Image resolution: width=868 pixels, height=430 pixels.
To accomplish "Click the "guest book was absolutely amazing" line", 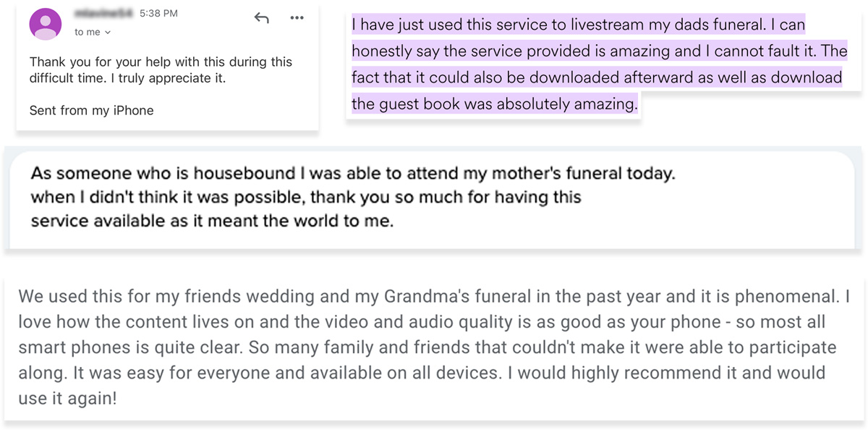I will (495, 104).
